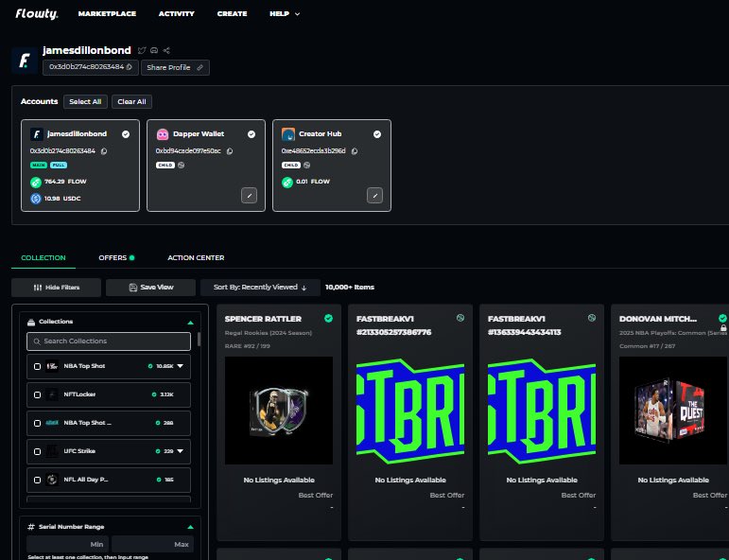This screenshot has width=729, height=560.
Task: Open FASTBREAKV1 #136339443434113 thumbnail
Action: point(542,411)
